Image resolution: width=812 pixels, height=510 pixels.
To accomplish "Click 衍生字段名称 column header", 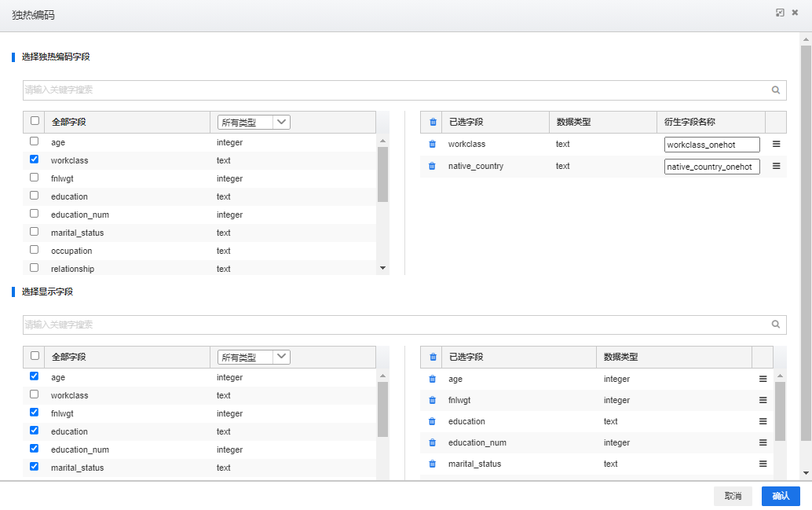I will (x=689, y=123).
